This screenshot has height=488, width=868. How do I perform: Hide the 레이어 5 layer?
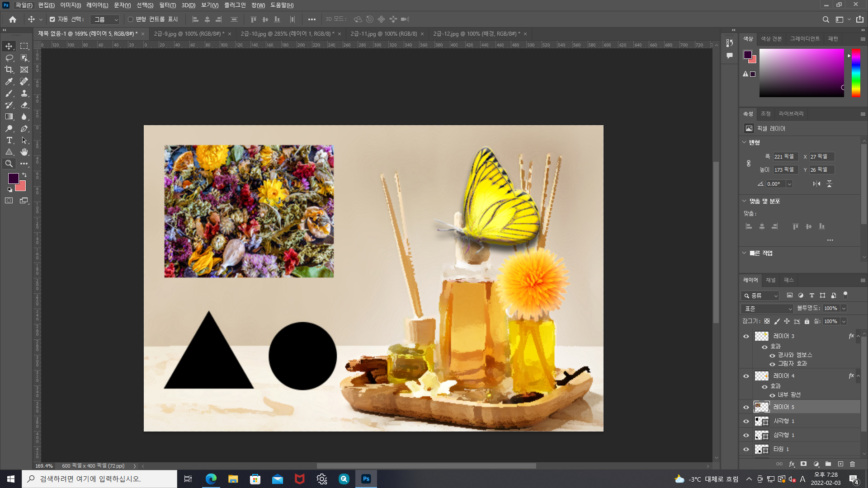[746, 407]
